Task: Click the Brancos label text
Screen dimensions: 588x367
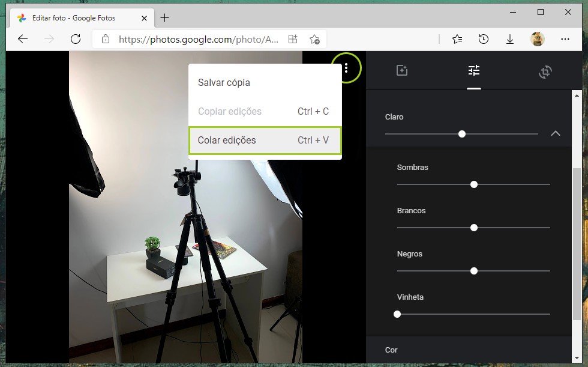Action: point(412,210)
